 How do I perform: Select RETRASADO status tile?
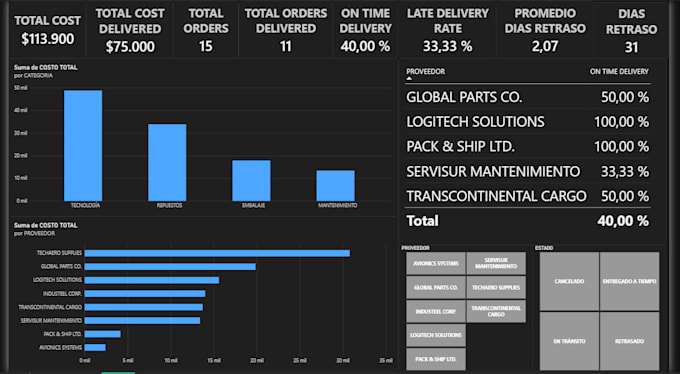point(629,341)
